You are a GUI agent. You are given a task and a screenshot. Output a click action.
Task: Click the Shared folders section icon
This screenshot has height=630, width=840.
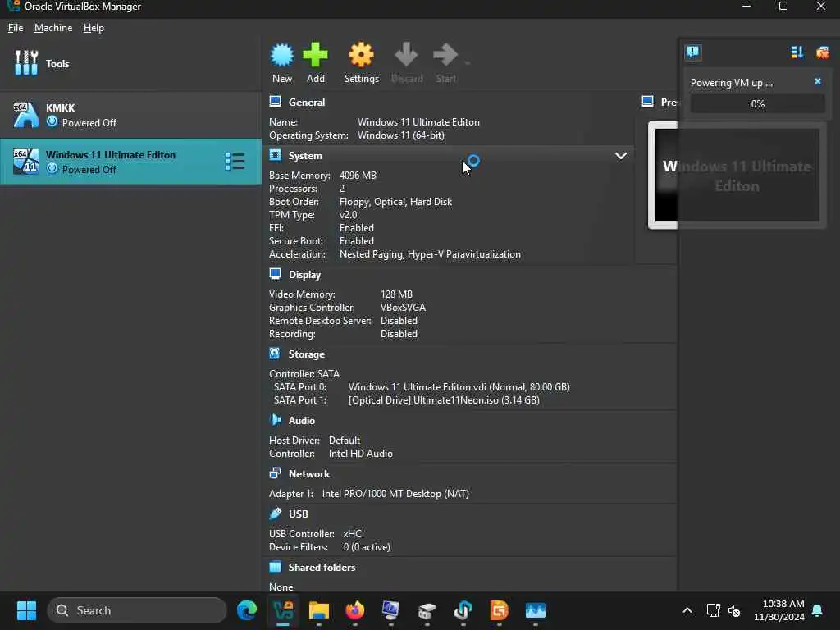pos(276,567)
